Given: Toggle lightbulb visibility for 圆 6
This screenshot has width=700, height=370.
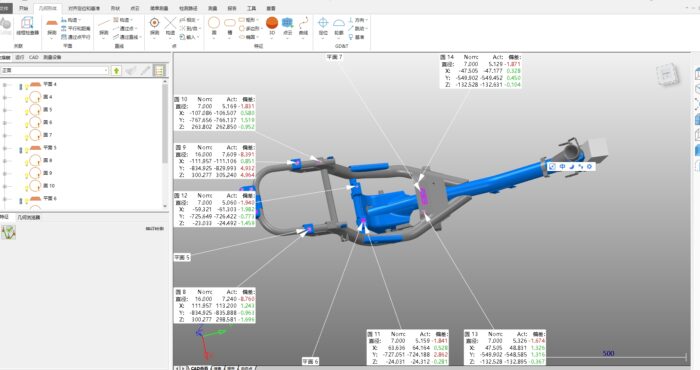Looking at the screenshot, I should pos(26,124).
